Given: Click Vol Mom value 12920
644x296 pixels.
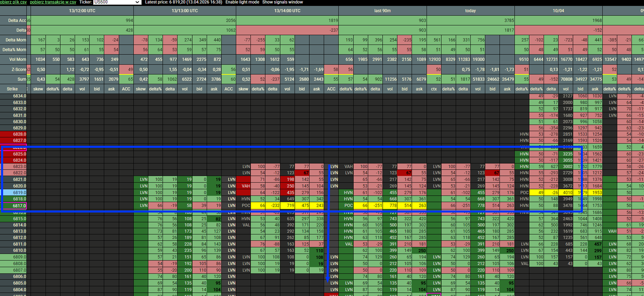Looking at the screenshot, I should coord(434,59).
